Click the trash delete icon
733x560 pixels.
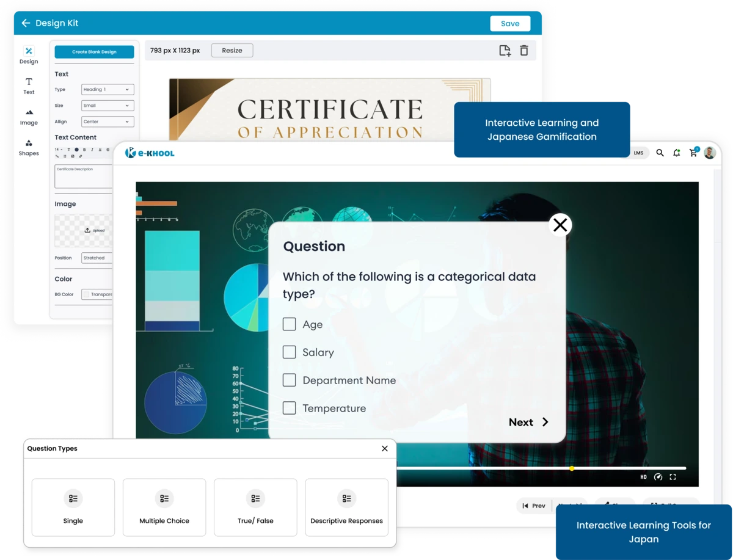coord(524,51)
